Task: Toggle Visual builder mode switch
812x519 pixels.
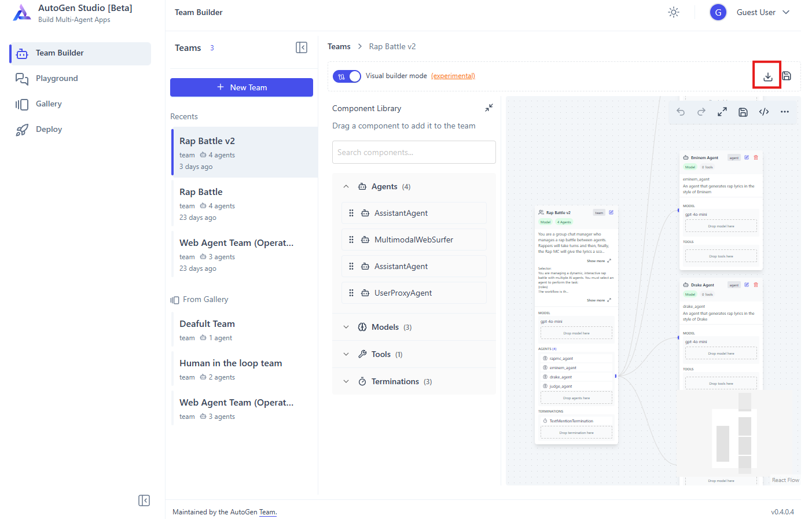Action: click(x=347, y=76)
